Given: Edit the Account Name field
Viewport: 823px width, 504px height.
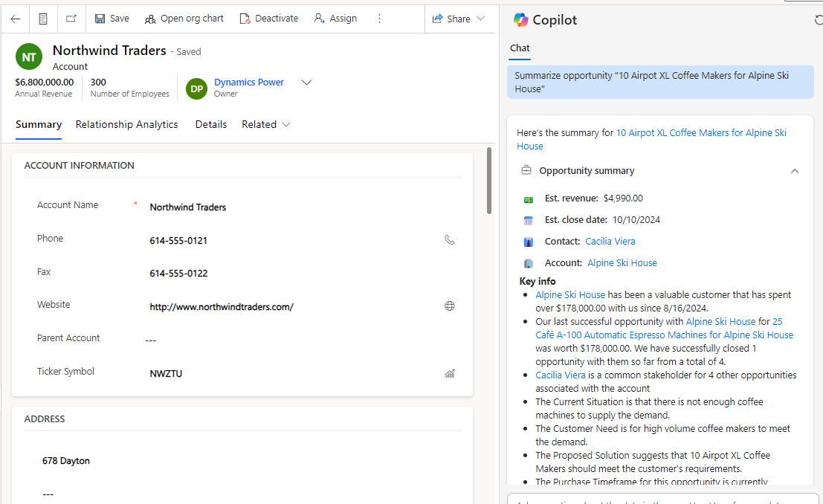Looking at the screenshot, I should click(x=302, y=207).
